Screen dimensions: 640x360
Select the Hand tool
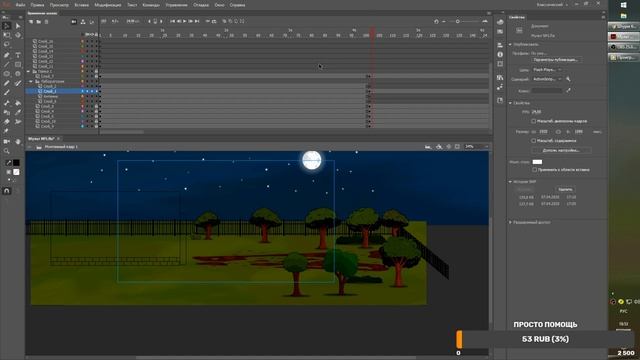[18, 142]
